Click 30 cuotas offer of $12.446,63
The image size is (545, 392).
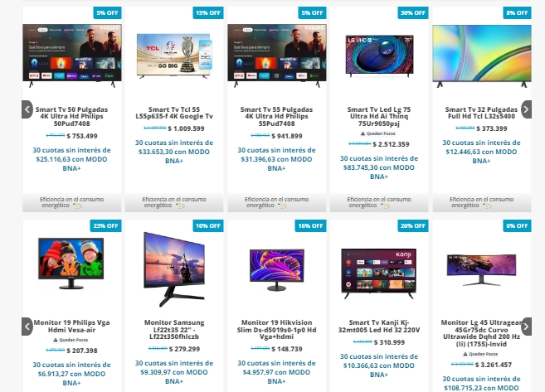pos(481,152)
